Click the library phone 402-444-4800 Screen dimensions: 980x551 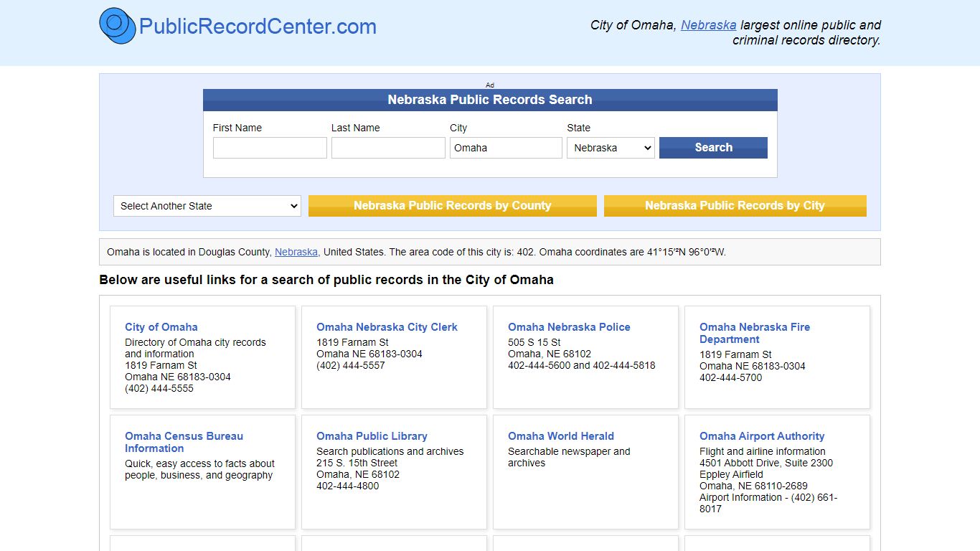click(348, 486)
